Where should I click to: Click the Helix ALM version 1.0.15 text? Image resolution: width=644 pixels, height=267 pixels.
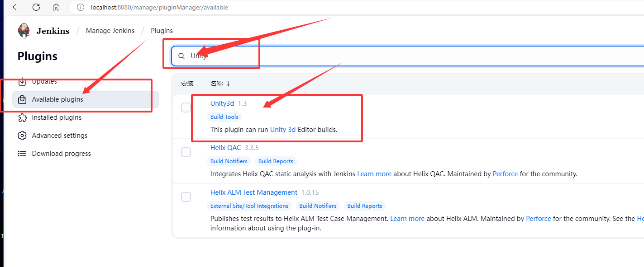(x=310, y=192)
